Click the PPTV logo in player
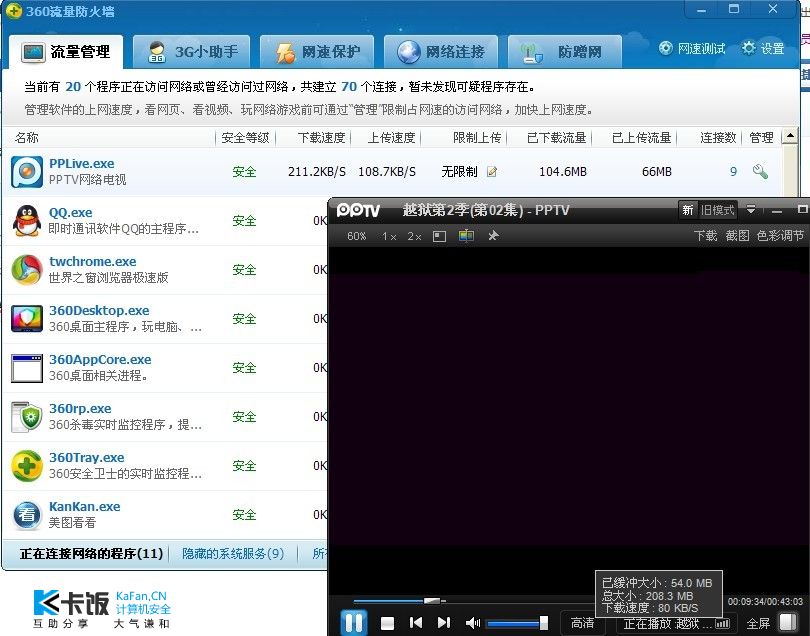 click(x=359, y=210)
